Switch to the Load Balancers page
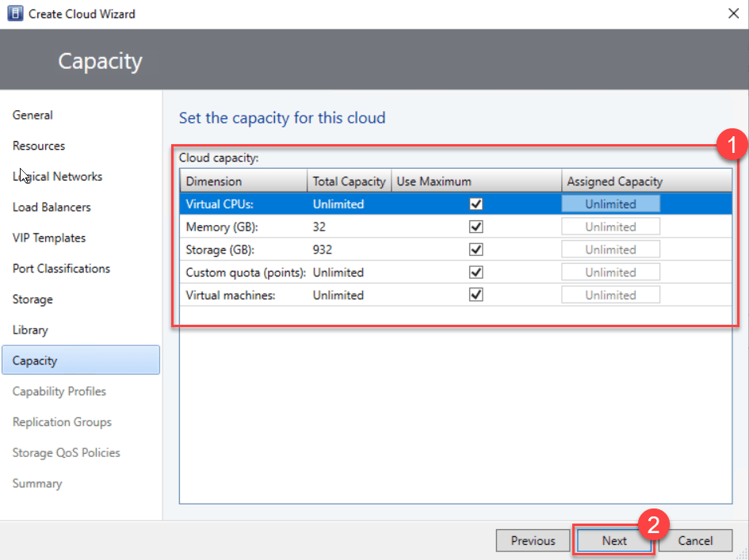 (x=52, y=208)
